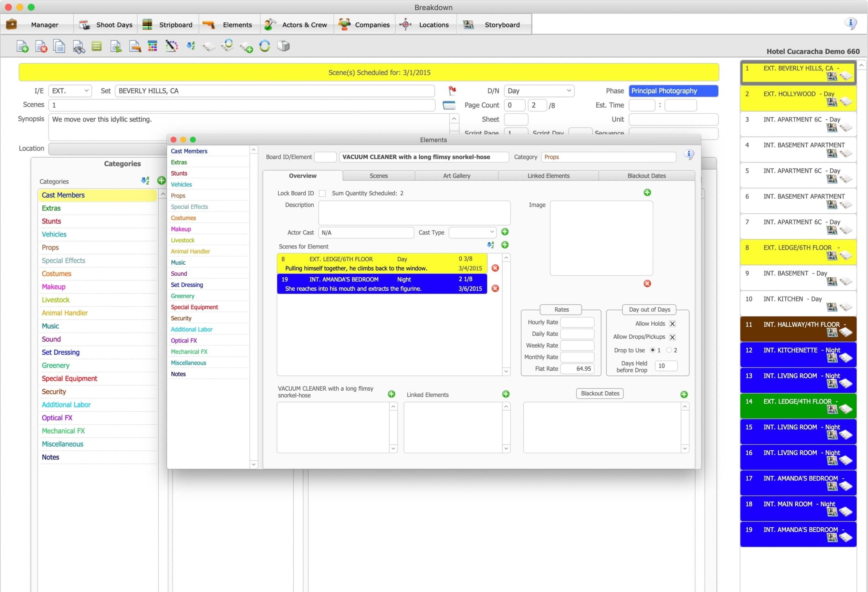This screenshot has height=592, width=868.
Task: Click the red flag icon beside the Set field
Action: click(x=453, y=90)
